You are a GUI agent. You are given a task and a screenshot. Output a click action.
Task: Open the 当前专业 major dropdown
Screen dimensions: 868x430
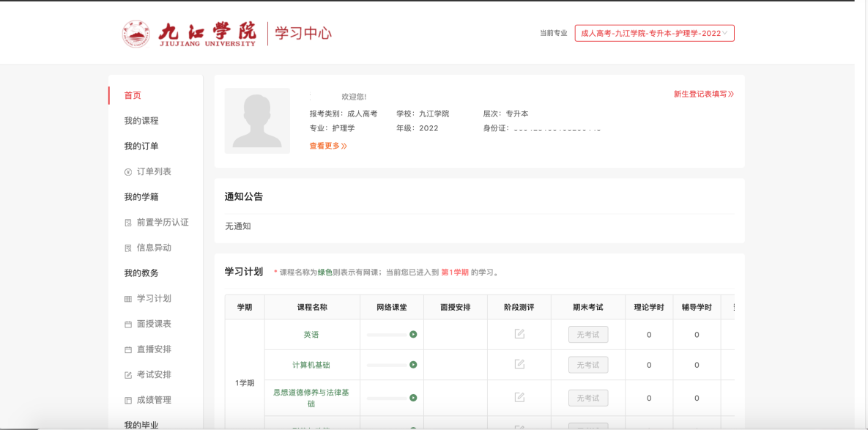pos(654,33)
